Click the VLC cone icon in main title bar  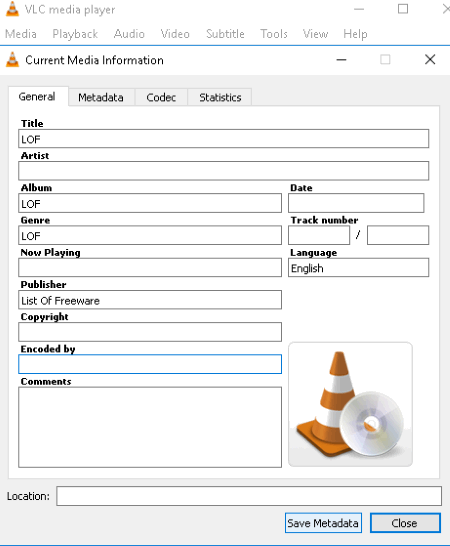[12, 9]
